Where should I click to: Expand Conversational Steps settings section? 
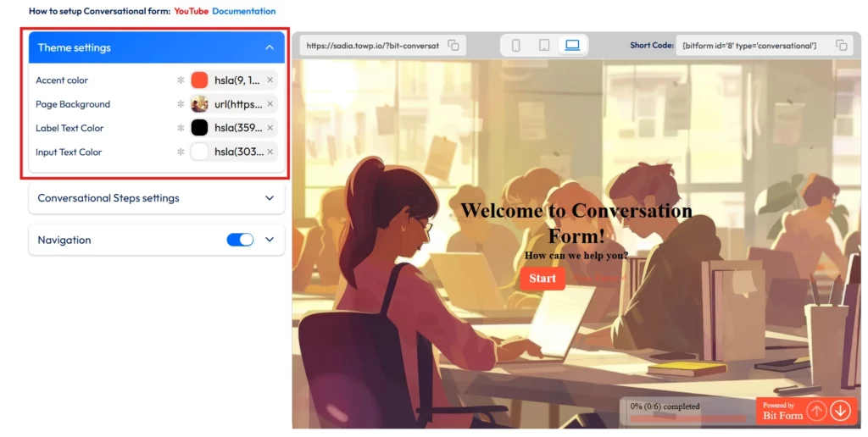pos(270,198)
